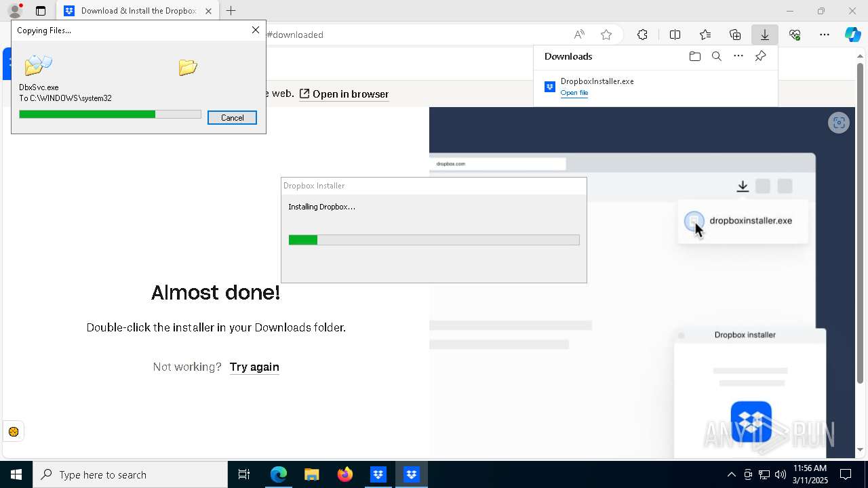Open the network tray icon
The height and width of the screenshot is (488, 868).
click(x=764, y=474)
